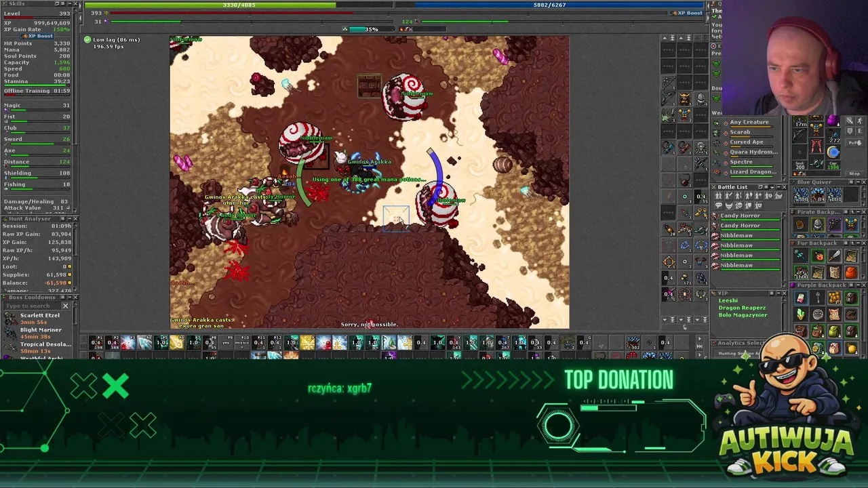Image resolution: width=868 pixels, height=488 pixels.
Task: Go up one level in Pirate Backpack
Action: tap(852, 212)
